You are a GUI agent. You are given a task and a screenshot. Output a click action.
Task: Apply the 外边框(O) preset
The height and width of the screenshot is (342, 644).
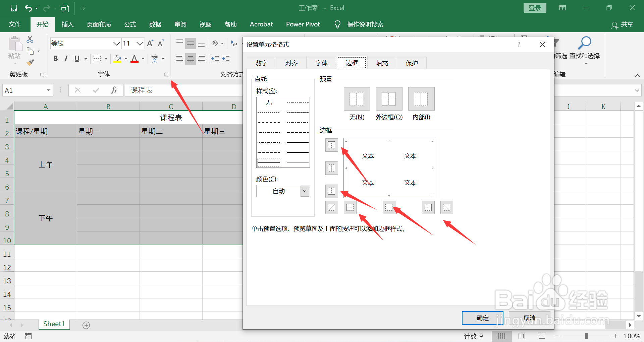389,99
